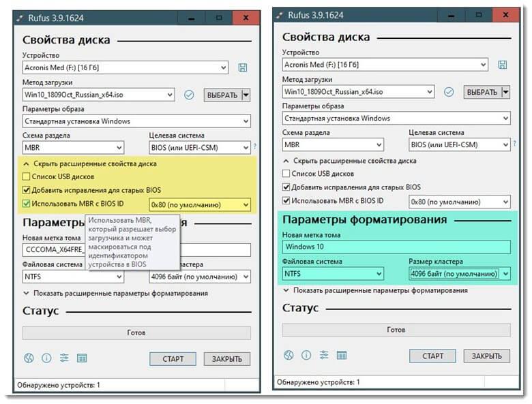Click the 'Windows 10' volume label field
The image size is (532, 404).
pos(396,247)
